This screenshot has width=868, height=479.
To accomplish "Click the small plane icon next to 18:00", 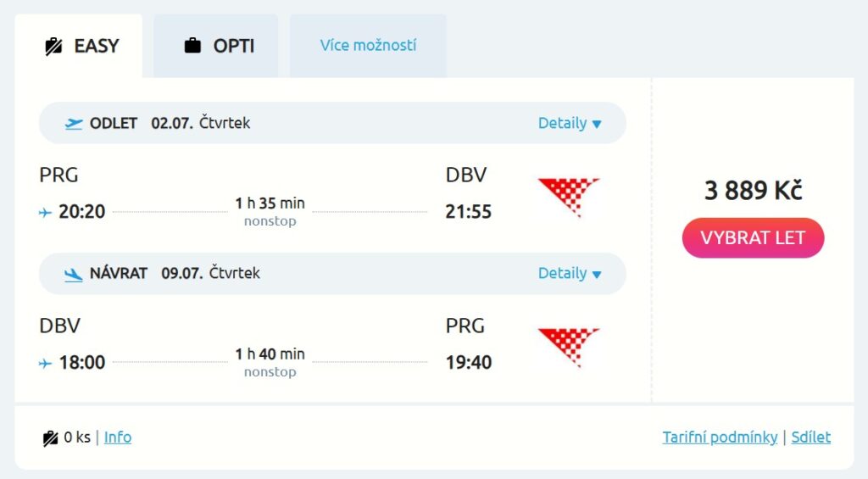I will [x=46, y=363].
